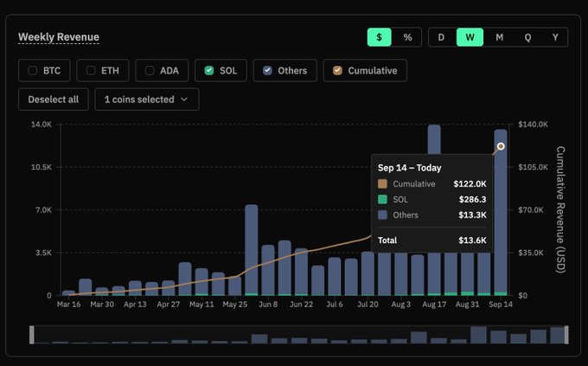
Task: Click the $70.0K right axis label
Action: (531, 210)
